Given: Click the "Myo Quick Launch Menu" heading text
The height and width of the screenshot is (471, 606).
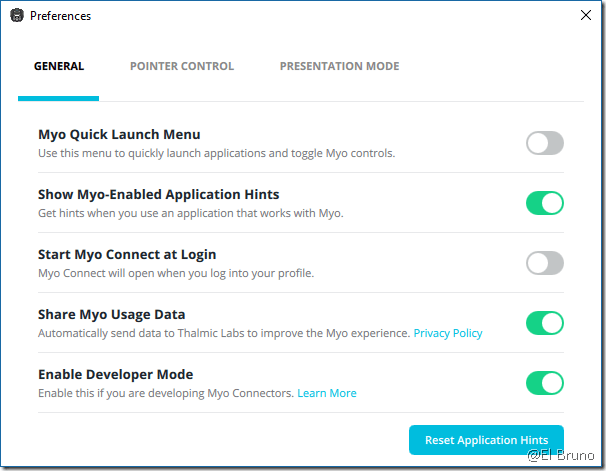Looking at the screenshot, I should [x=119, y=135].
